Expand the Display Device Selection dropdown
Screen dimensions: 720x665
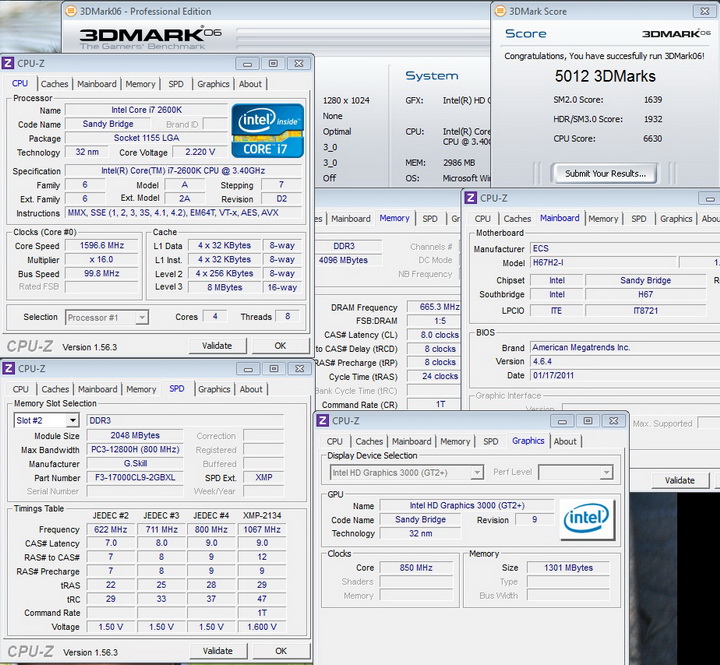tap(476, 472)
